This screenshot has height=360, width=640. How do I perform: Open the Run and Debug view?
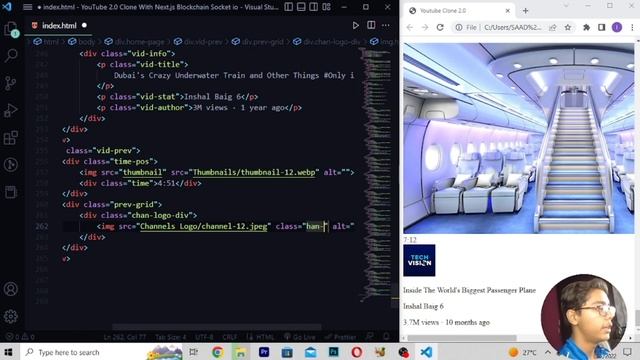pos(11,110)
